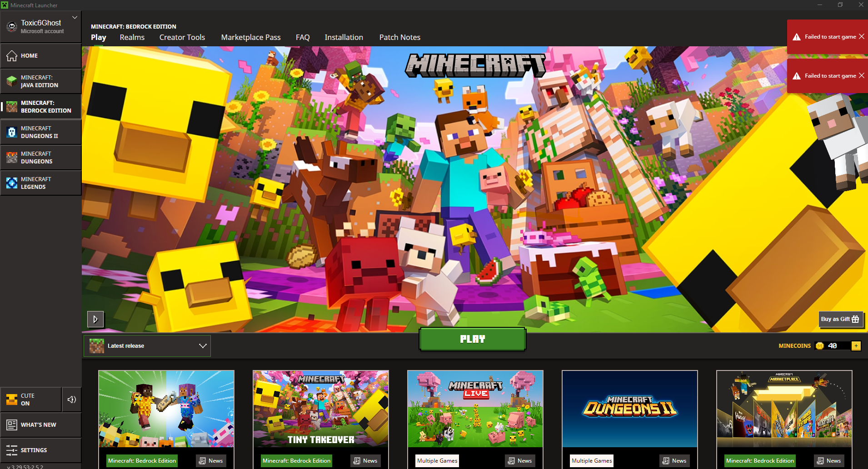Click the green PLAY button
Image resolution: width=868 pixels, height=469 pixels.
coord(473,339)
